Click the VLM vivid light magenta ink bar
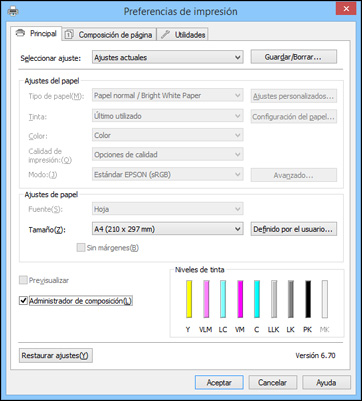The width and height of the screenshot is (362, 401). pos(206,299)
